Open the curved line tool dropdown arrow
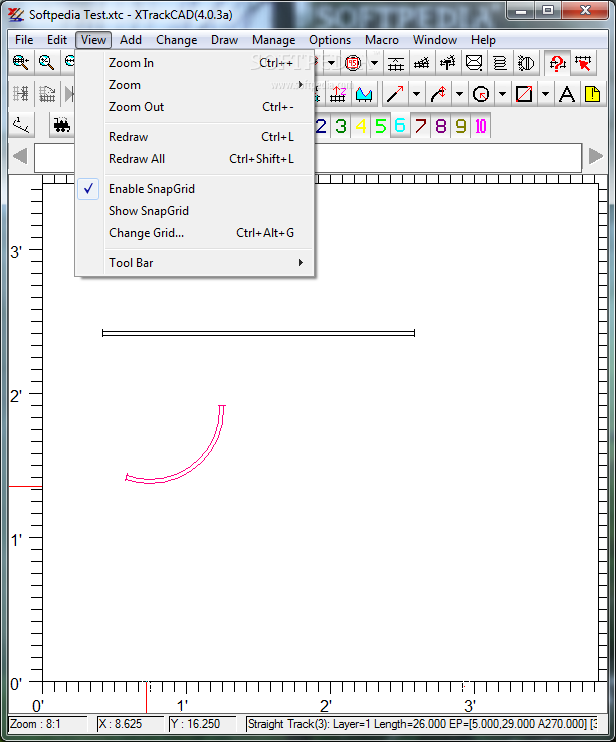Image resolution: width=616 pixels, height=742 pixels. point(459,94)
